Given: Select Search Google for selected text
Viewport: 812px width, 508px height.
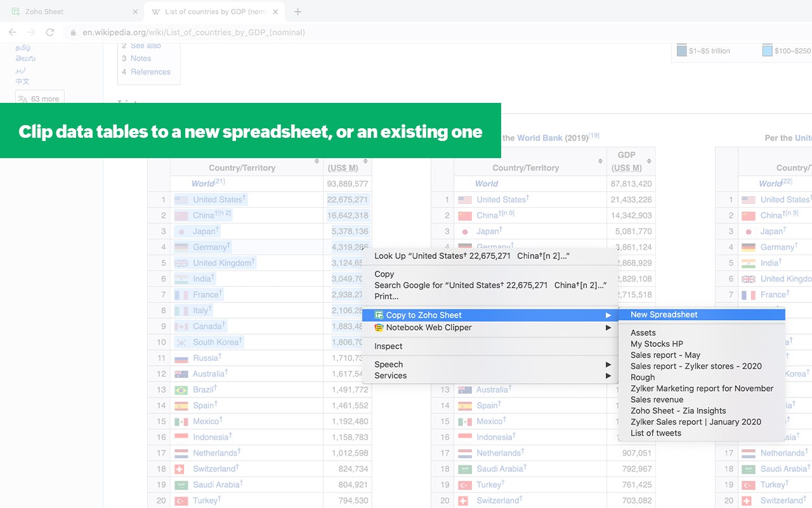Looking at the screenshot, I should click(490, 285).
